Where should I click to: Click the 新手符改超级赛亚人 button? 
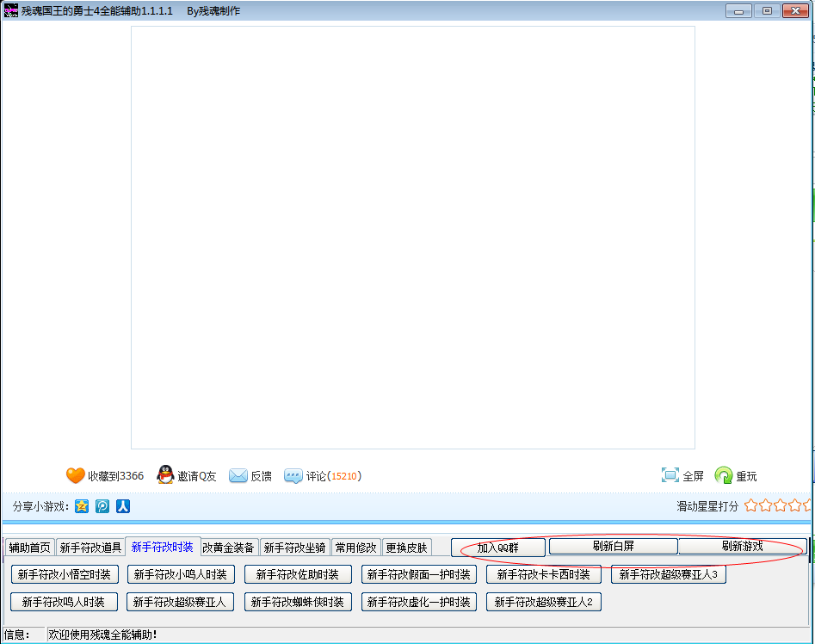[x=180, y=602]
